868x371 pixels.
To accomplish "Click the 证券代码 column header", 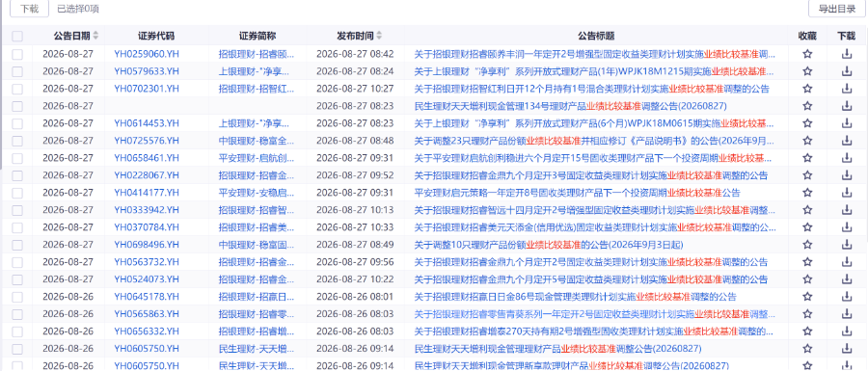I will [x=156, y=36].
